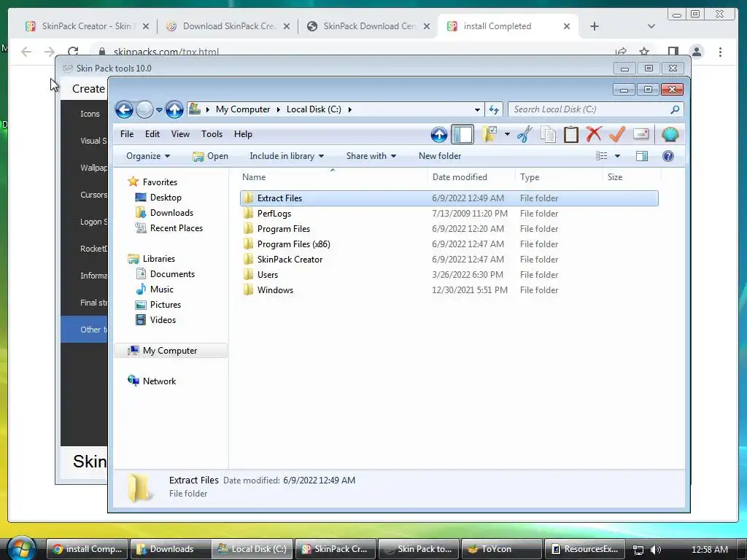The width and height of the screenshot is (747, 560).
Task: Click the Explorer Forward navigation button
Action: 145,109
